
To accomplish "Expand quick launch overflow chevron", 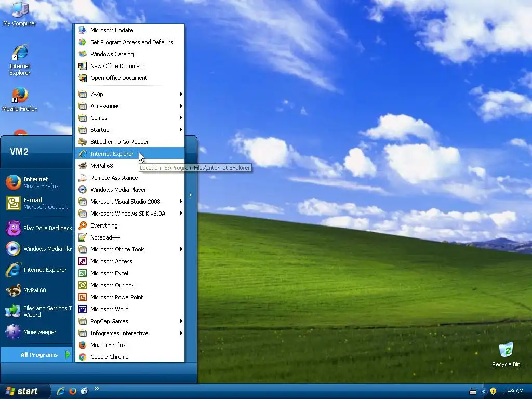I will click(97, 389).
